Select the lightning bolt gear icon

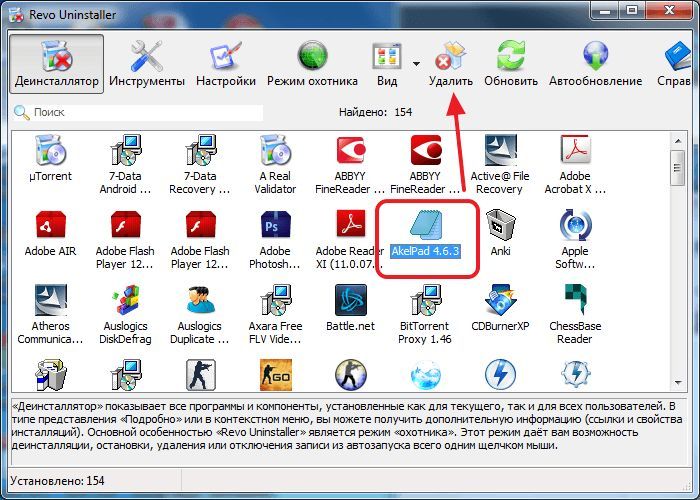point(575,375)
